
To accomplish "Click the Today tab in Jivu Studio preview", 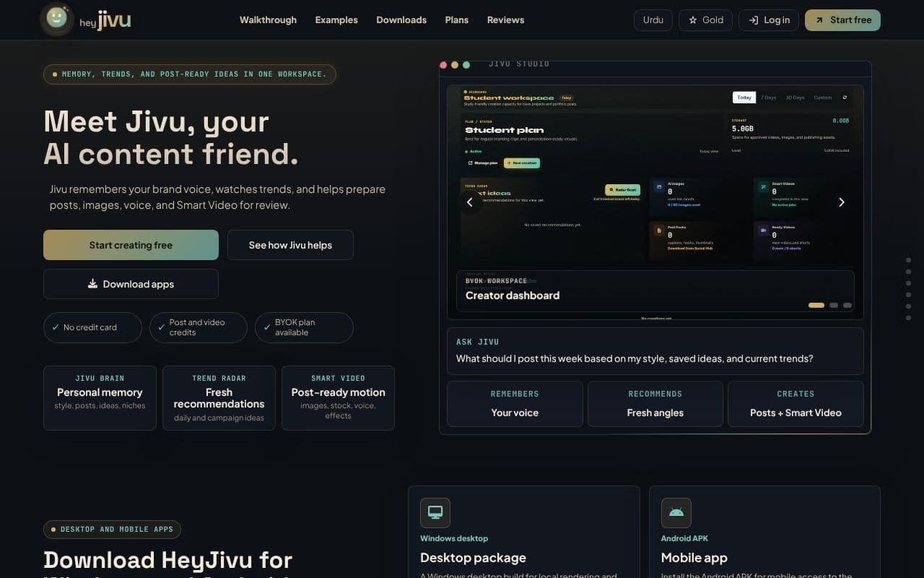I will (744, 98).
